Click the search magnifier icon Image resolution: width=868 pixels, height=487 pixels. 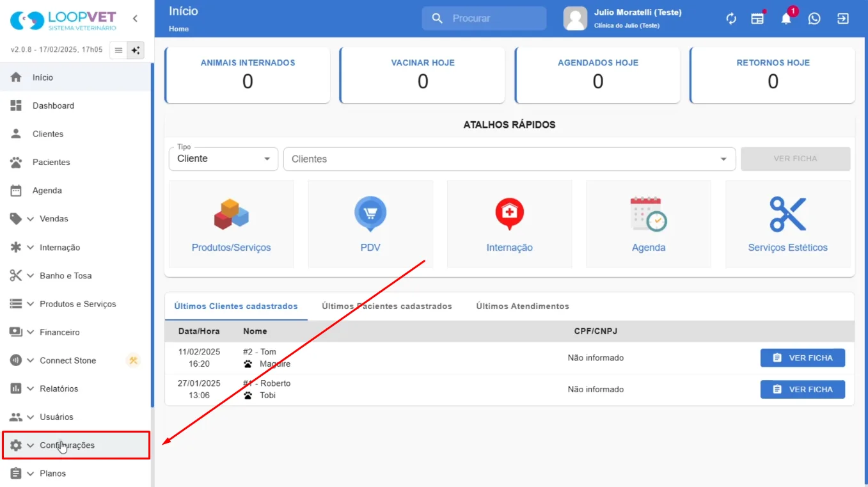438,19
